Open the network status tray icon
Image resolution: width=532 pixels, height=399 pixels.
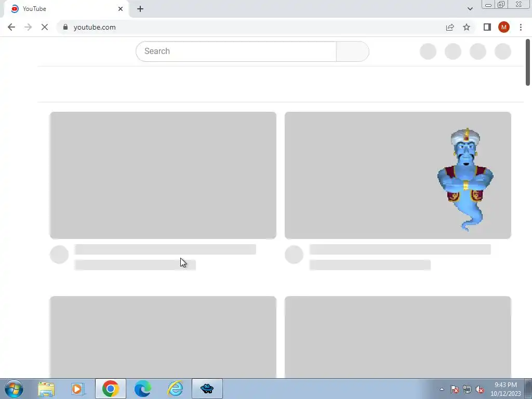click(467, 389)
